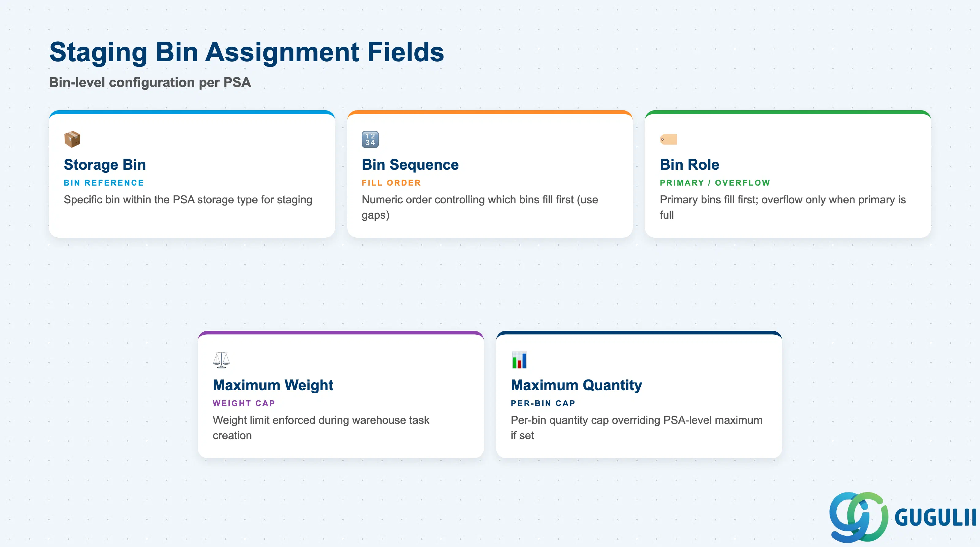The image size is (980, 547).
Task: Click the Bin-level configuration per PSA subtitle
Action: (x=150, y=83)
